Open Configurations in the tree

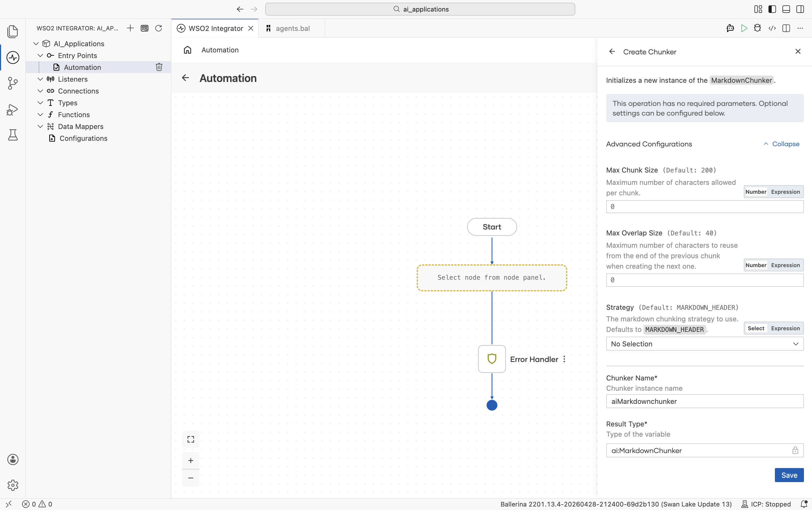point(98,138)
